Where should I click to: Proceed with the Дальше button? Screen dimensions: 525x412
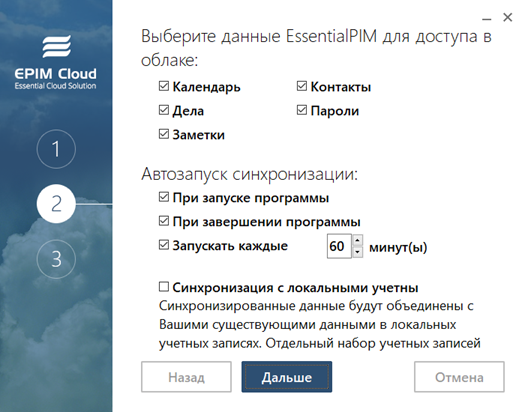point(287,377)
